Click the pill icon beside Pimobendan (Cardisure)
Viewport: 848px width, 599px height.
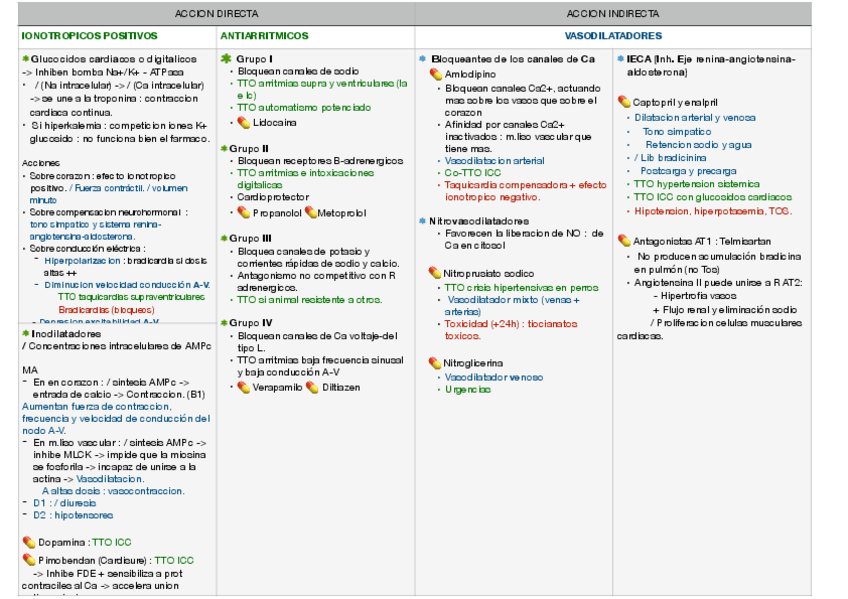pyautogui.click(x=29, y=561)
